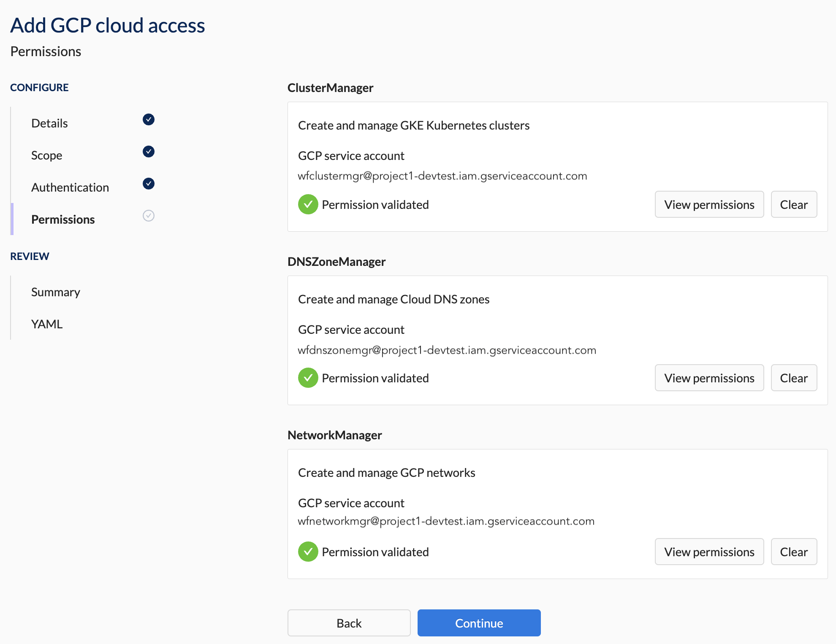
Task: Click the green validated icon under DNSZoneManager
Action: (x=308, y=378)
